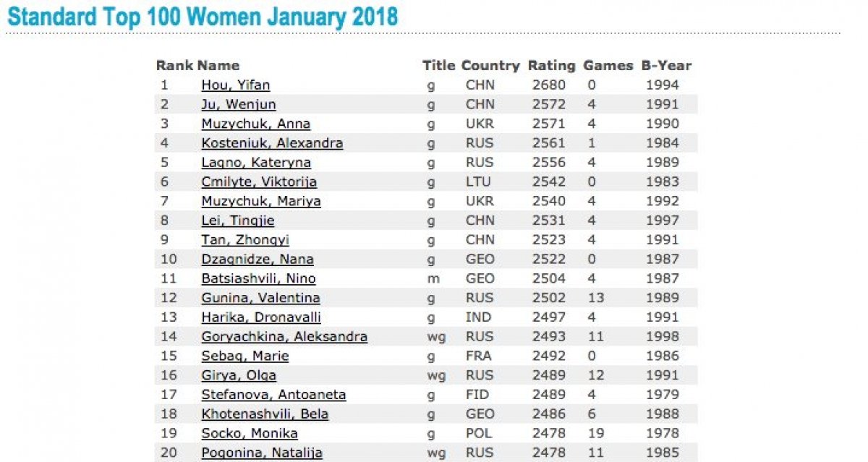Open Harika, Dronavalli player page
Screen dimensions: 868x462
(x=260, y=317)
